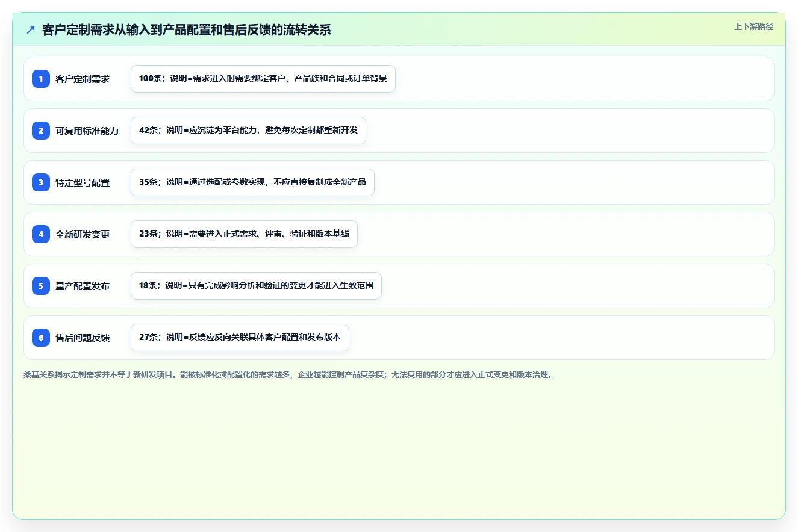Open the 27条 description box
The width and height of the screenshot is (798, 532).
(x=240, y=338)
